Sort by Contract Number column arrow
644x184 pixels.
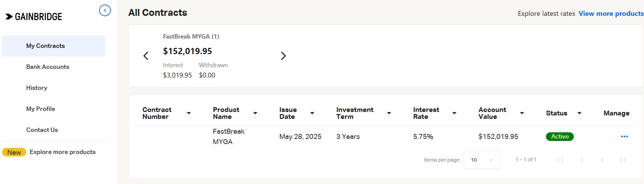tap(189, 113)
